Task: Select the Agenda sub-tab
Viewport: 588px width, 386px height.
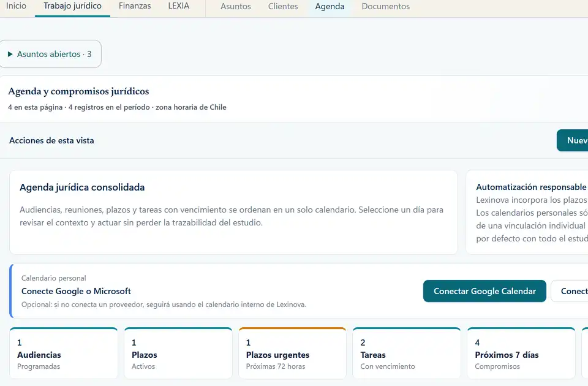Action: [330, 6]
